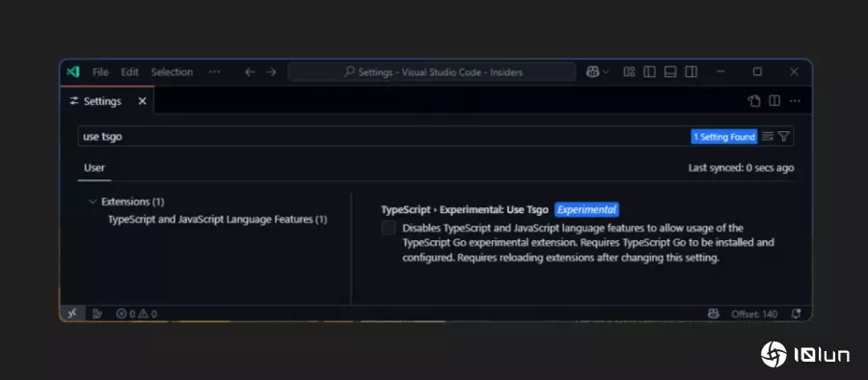The width and height of the screenshot is (868, 380).
Task: Toggle the Primary Side Bar icon
Action: (649, 72)
